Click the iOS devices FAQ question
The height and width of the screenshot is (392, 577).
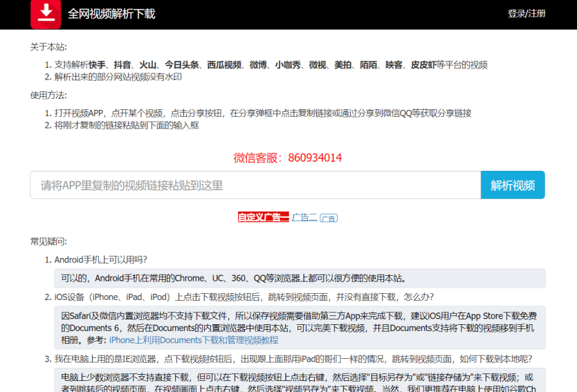[244, 297]
